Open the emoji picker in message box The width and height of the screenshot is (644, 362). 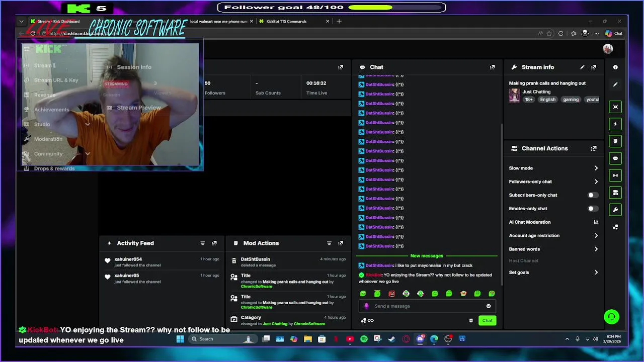coord(488,306)
